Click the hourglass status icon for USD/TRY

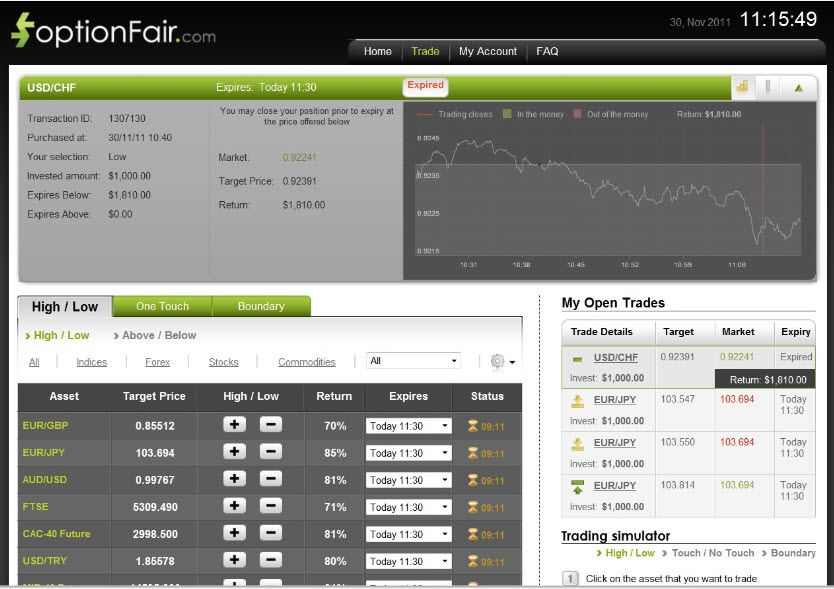[x=472, y=561]
